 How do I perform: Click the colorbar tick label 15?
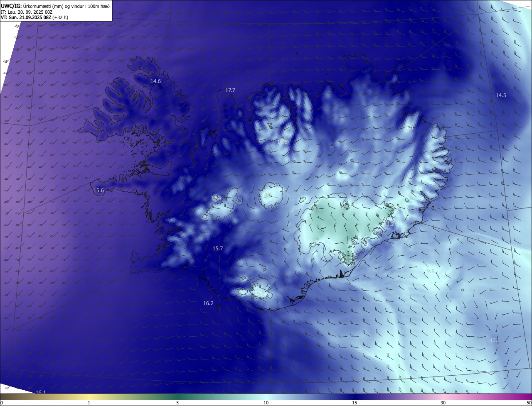(355, 403)
